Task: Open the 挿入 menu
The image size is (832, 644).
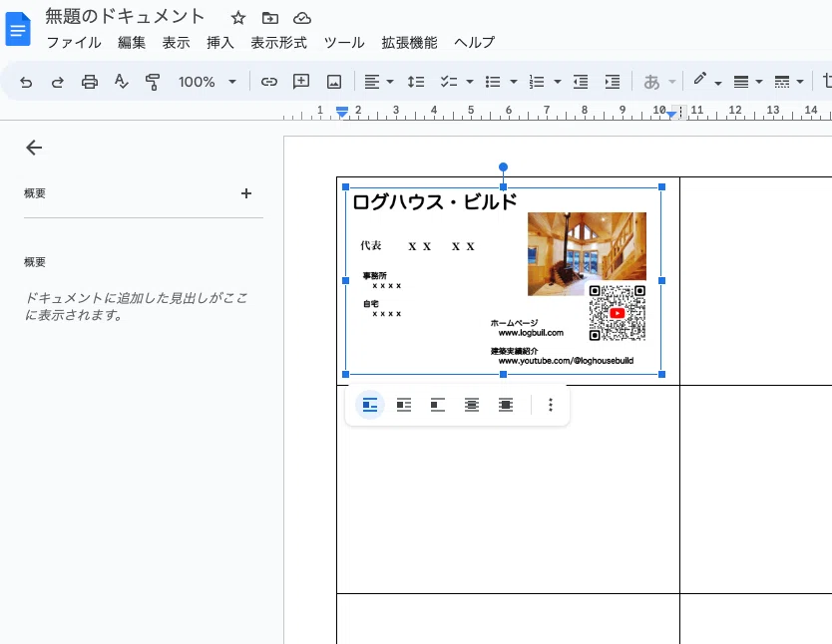Action: [x=219, y=43]
